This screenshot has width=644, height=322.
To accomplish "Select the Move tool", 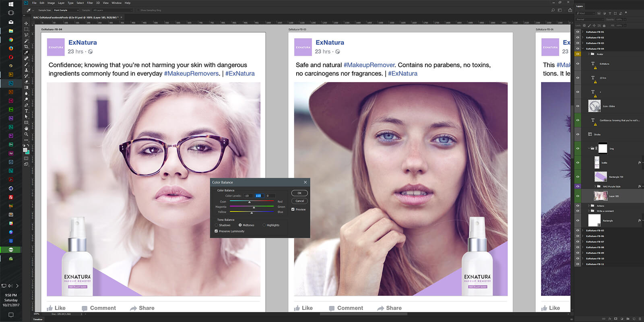I will point(26,23).
